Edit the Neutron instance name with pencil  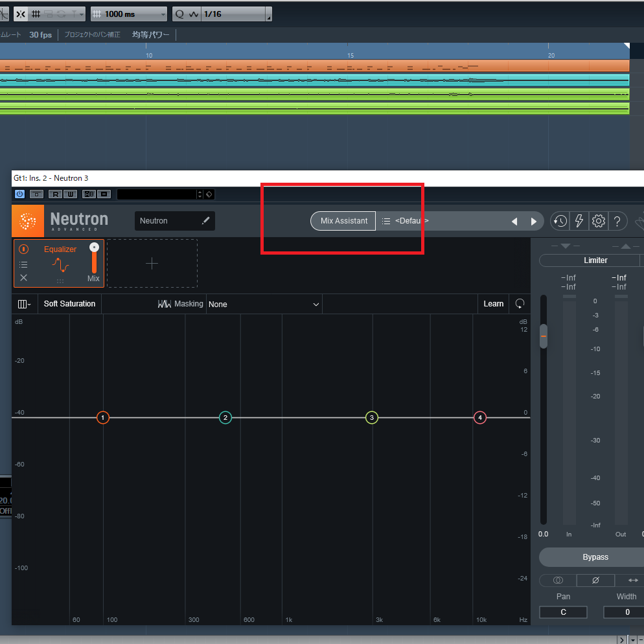[x=206, y=220]
